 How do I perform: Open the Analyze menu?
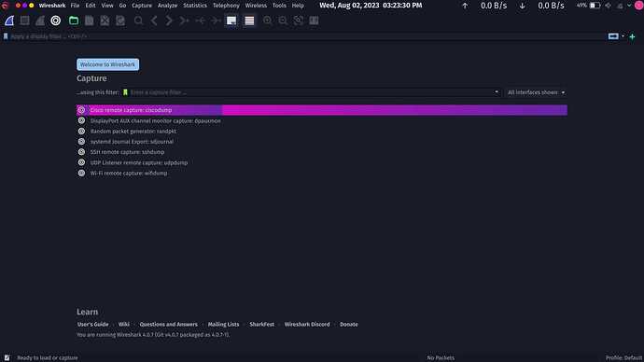pos(168,6)
